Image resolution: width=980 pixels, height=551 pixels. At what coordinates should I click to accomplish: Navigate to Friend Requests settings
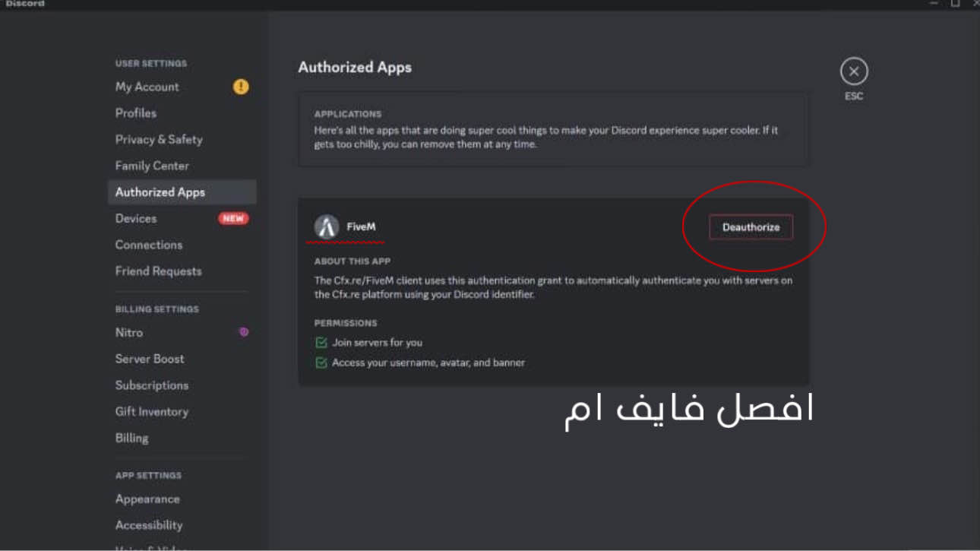pyautogui.click(x=159, y=271)
